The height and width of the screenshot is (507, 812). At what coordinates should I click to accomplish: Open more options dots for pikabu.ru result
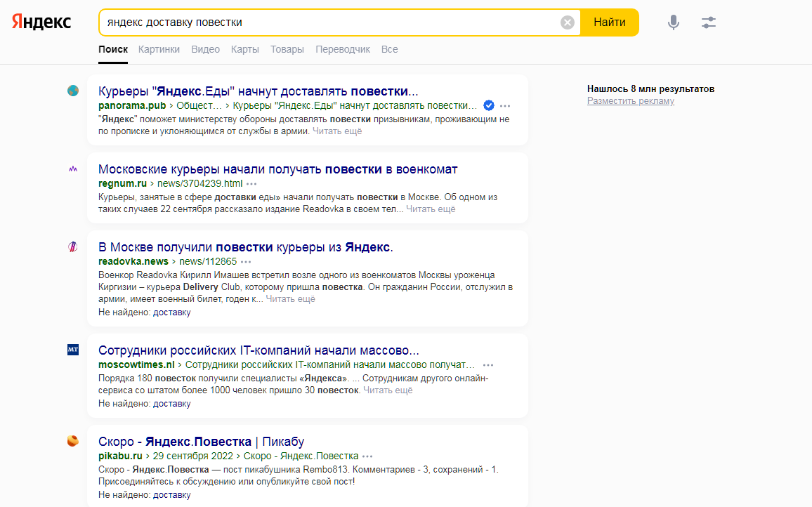367,456
